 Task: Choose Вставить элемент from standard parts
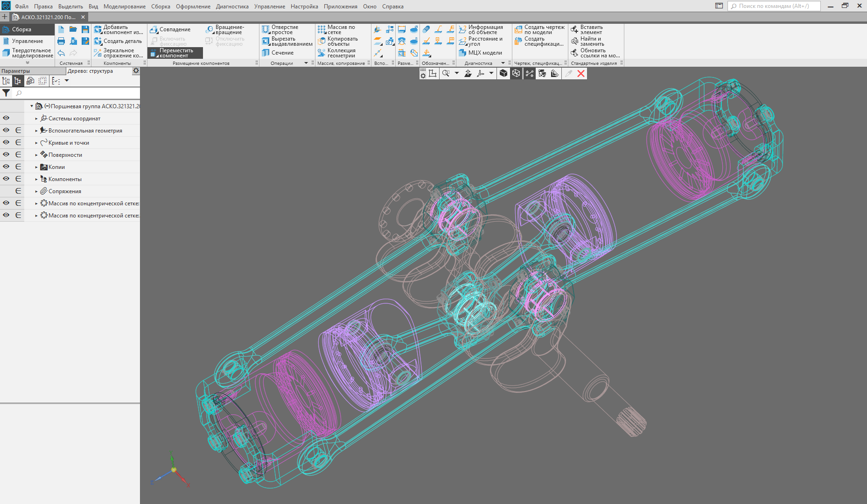pos(587,29)
